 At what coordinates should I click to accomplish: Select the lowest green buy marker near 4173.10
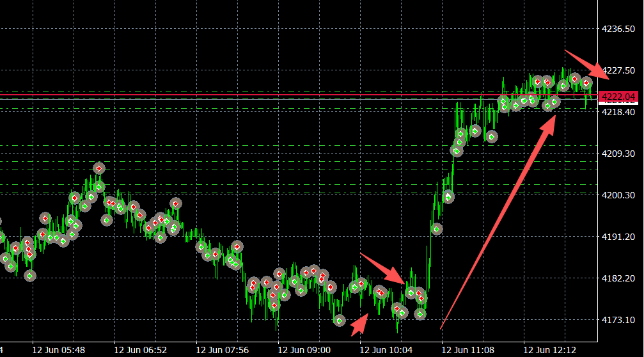click(x=339, y=321)
